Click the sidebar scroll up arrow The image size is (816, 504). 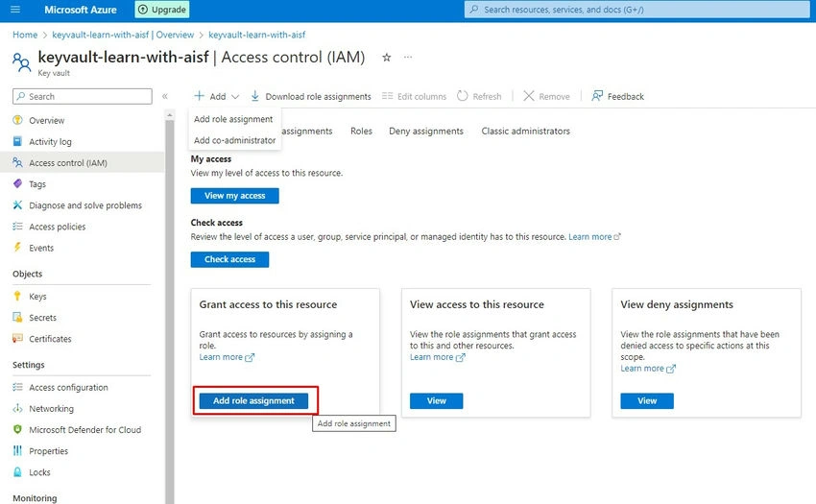[x=170, y=114]
